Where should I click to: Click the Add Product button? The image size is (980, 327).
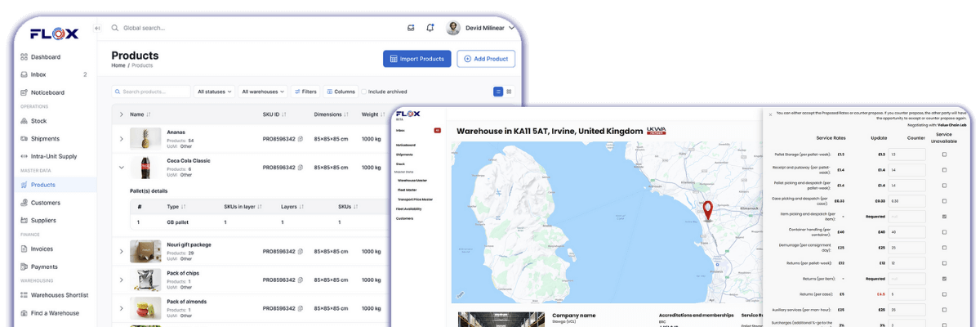tap(486, 59)
